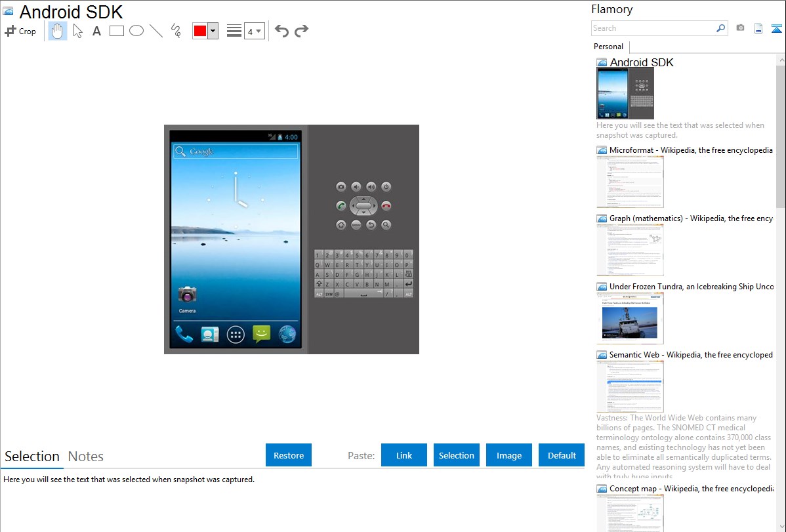Click the Paste Selection button
The image size is (786, 532).
pos(457,455)
